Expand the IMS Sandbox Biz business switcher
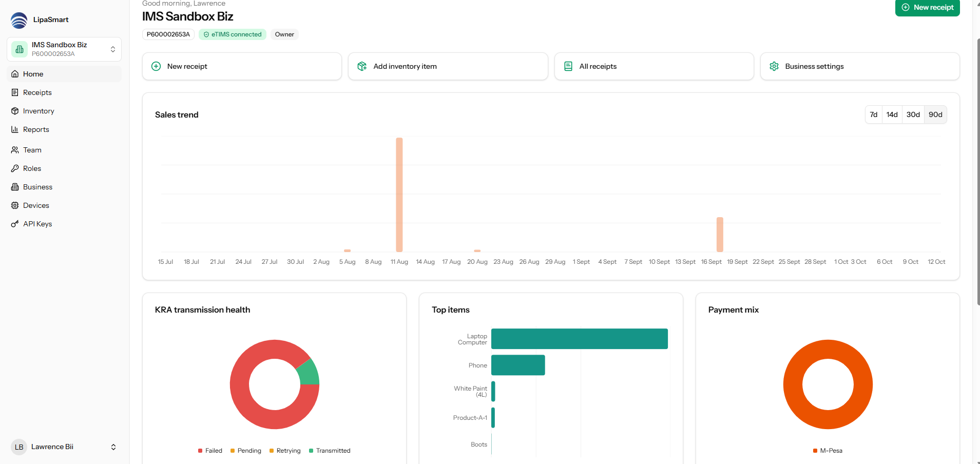 64,49
